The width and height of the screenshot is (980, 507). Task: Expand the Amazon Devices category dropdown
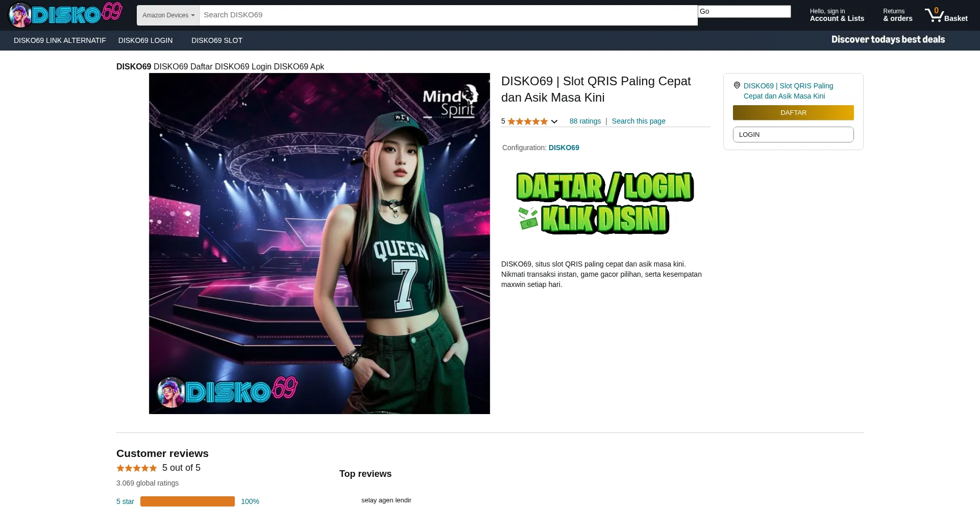coord(168,15)
